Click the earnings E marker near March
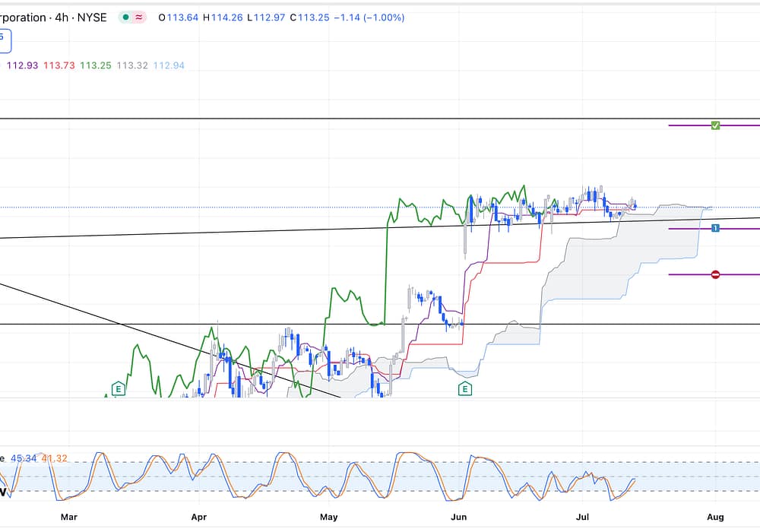 [x=118, y=389]
